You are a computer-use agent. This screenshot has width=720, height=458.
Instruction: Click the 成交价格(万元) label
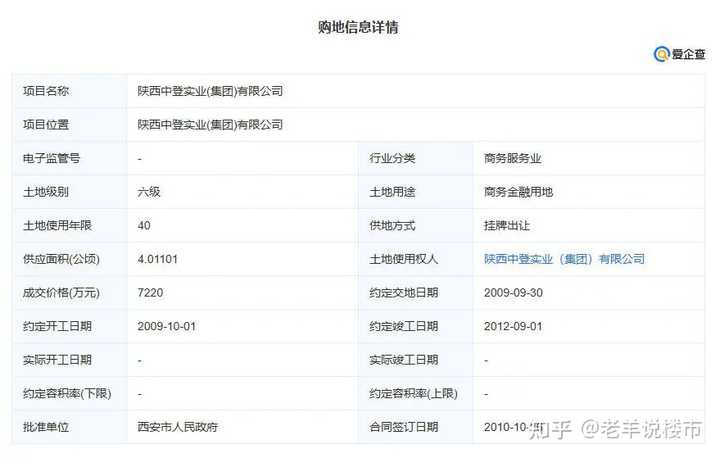coord(61,293)
